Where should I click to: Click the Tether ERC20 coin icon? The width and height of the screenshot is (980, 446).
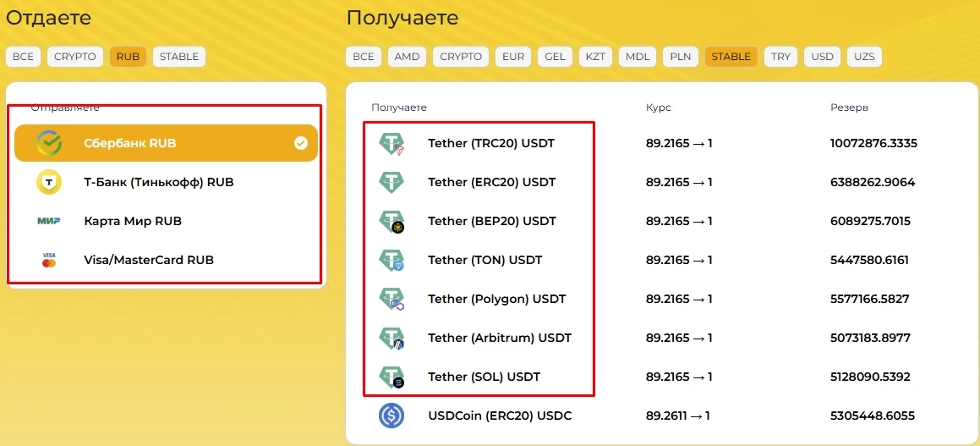pyautogui.click(x=391, y=182)
